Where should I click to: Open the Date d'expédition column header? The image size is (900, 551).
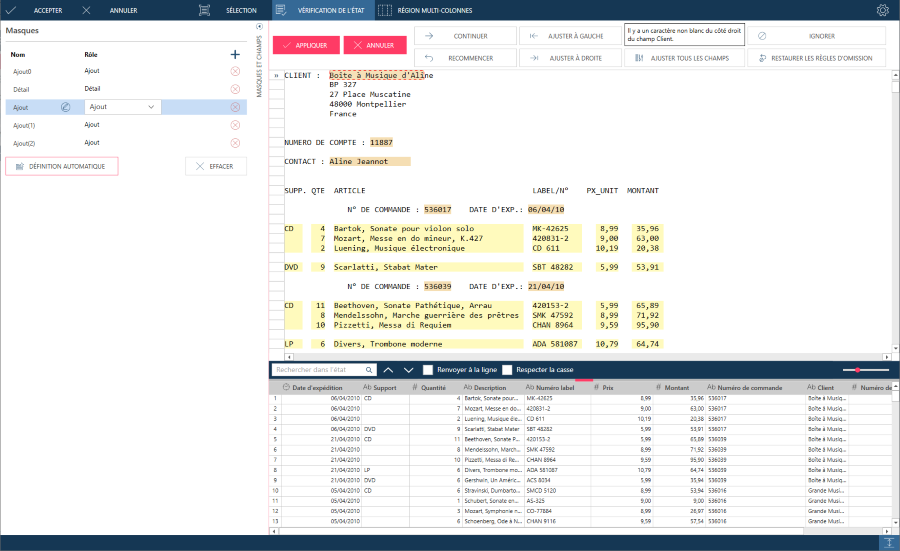pyautogui.click(x=320, y=387)
